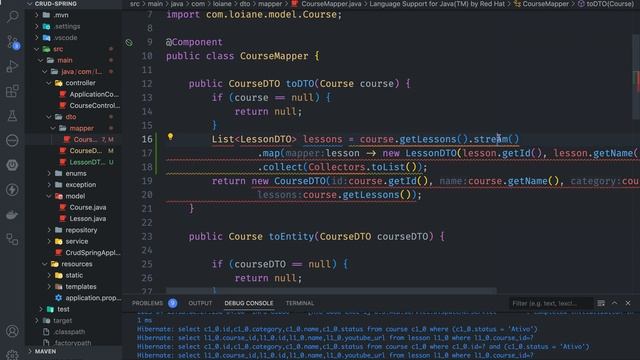
Task: Click line number 23 in gutter
Action: tap(147, 237)
